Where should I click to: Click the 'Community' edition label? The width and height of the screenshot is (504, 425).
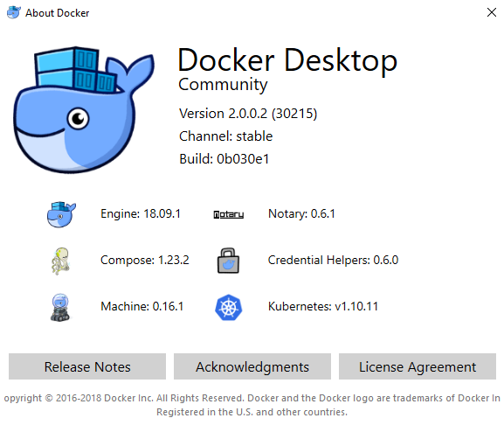coord(223,85)
